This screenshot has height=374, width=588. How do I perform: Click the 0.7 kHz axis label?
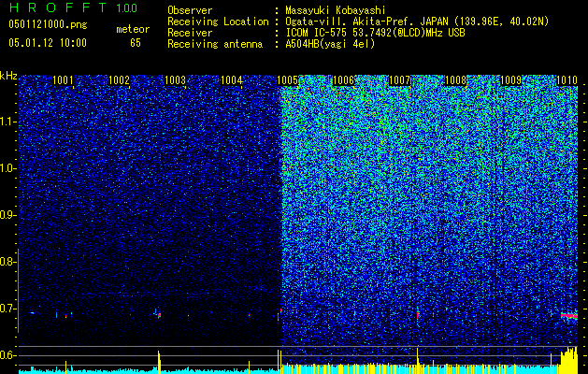[8, 309]
